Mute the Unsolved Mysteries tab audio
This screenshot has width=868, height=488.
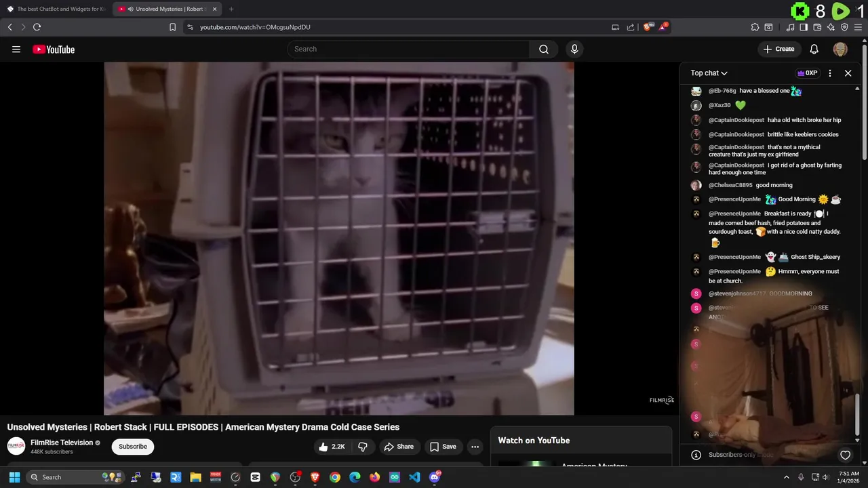tap(130, 9)
